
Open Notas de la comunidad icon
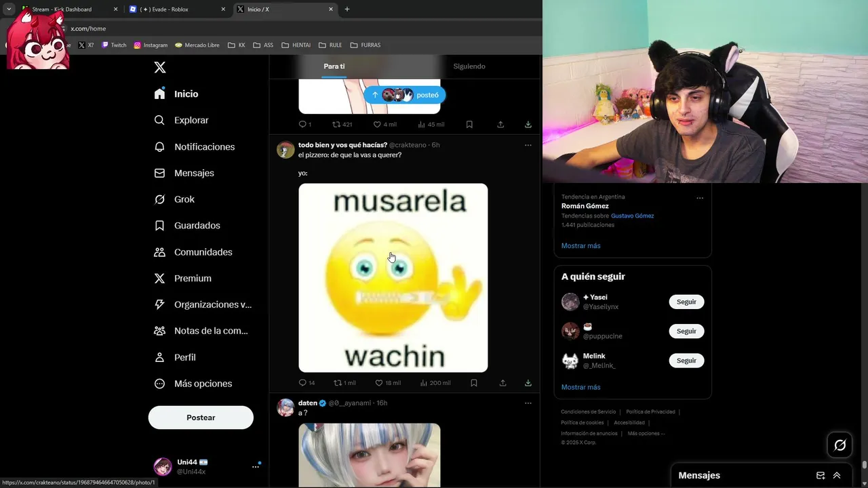159,331
